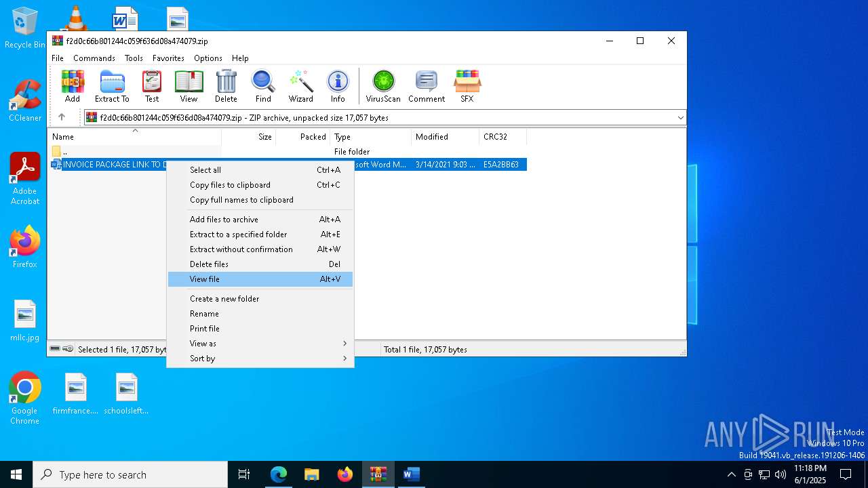This screenshot has height=488, width=868.
Task: Click the taskbar search box
Action: 130,474
